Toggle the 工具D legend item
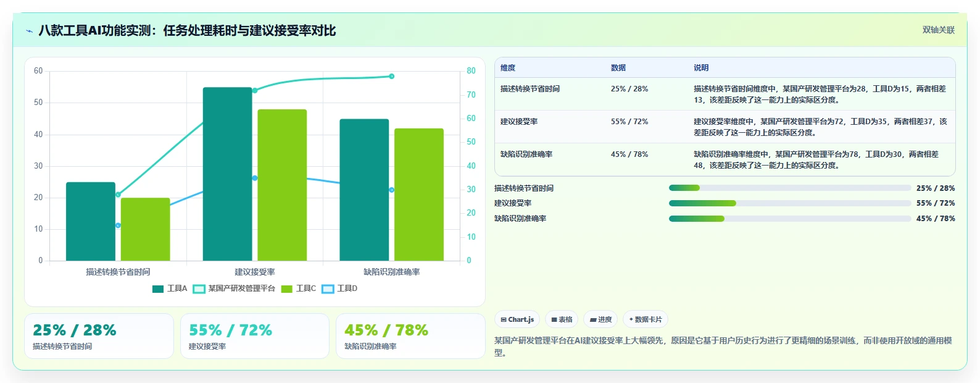The image size is (980, 383). pos(340,288)
